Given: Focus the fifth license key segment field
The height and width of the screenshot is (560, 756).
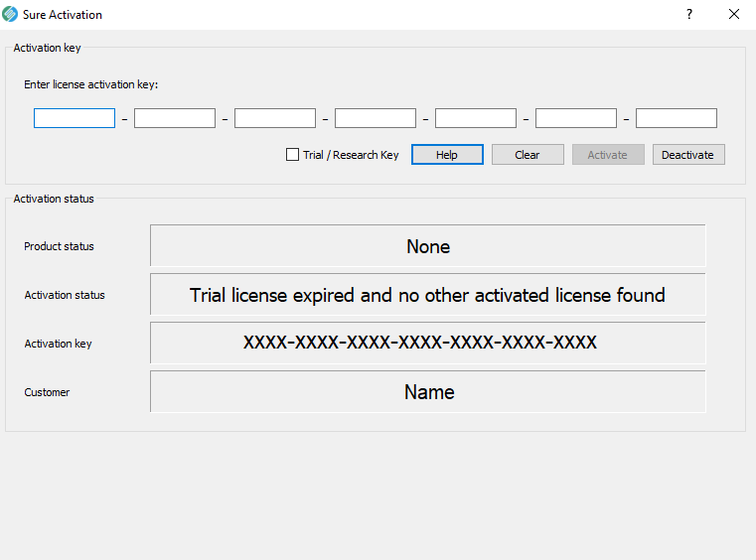Looking at the screenshot, I should (x=476, y=118).
